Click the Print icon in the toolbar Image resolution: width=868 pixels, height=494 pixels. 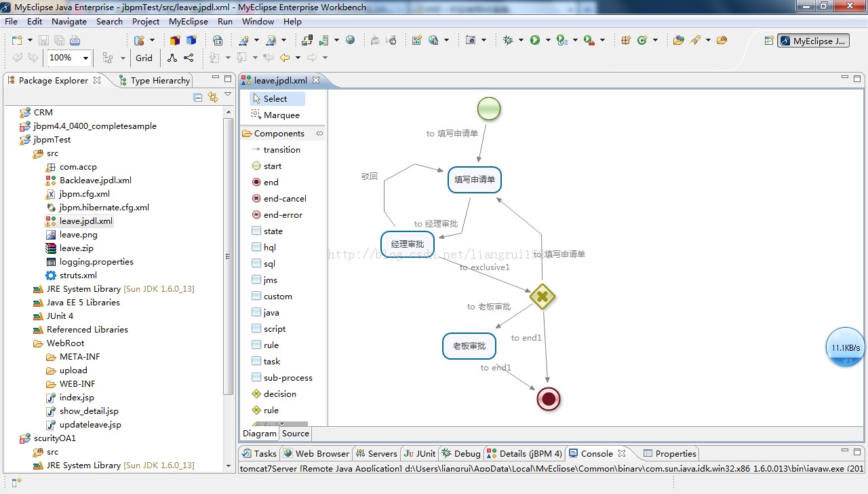(75, 41)
